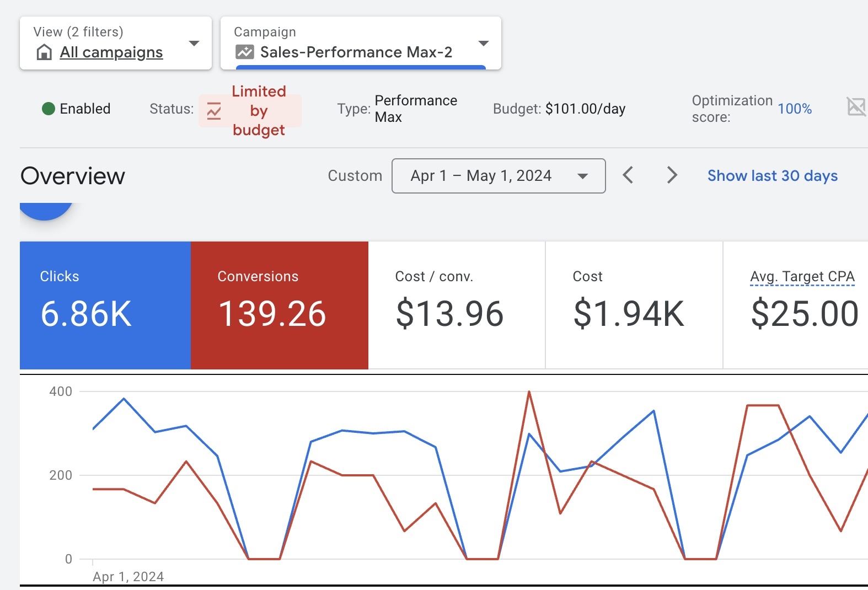Click the Optimization score label

pyautogui.click(x=732, y=109)
